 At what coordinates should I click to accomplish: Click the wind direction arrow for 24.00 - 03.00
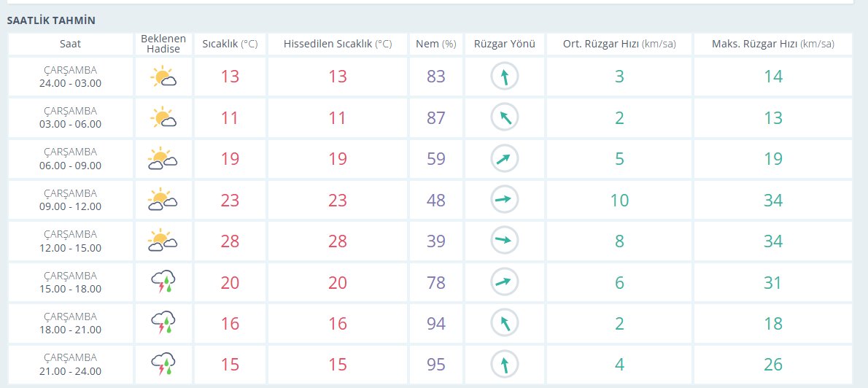505,77
